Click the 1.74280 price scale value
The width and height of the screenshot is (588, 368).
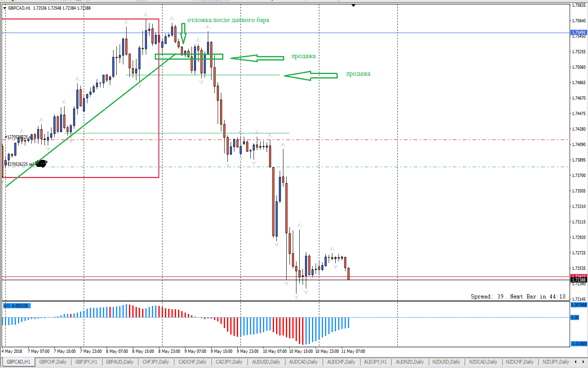pyautogui.click(x=579, y=129)
